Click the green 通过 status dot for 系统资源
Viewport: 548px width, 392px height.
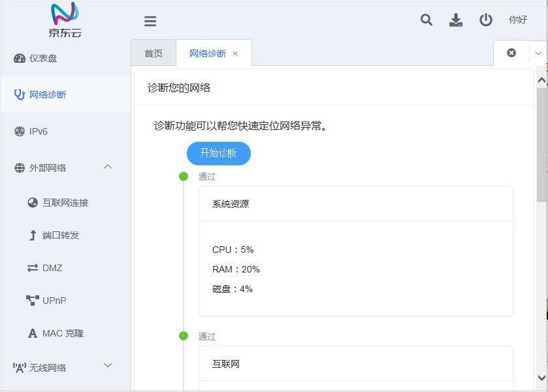click(184, 176)
